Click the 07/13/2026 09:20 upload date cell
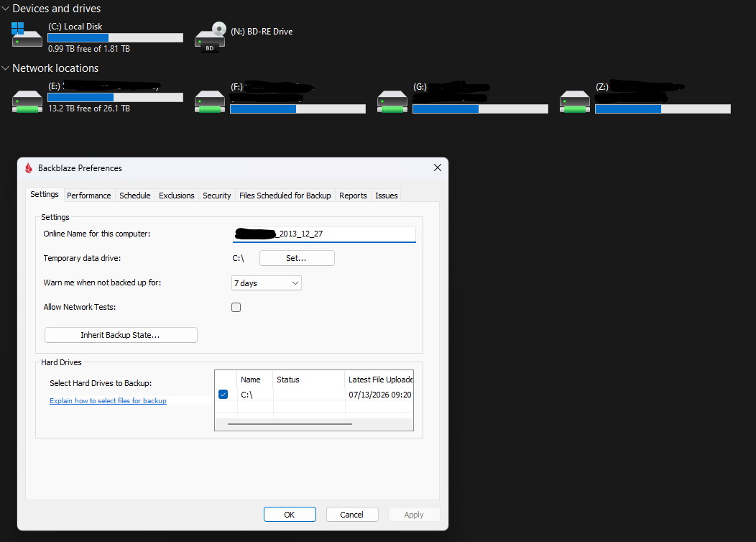The width and height of the screenshot is (756, 542). [380, 395]
